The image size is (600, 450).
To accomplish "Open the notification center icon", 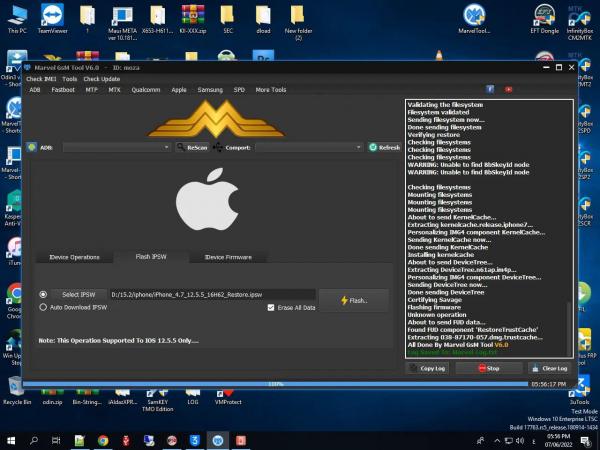I will pyautogui.click(x=585, y=441).
